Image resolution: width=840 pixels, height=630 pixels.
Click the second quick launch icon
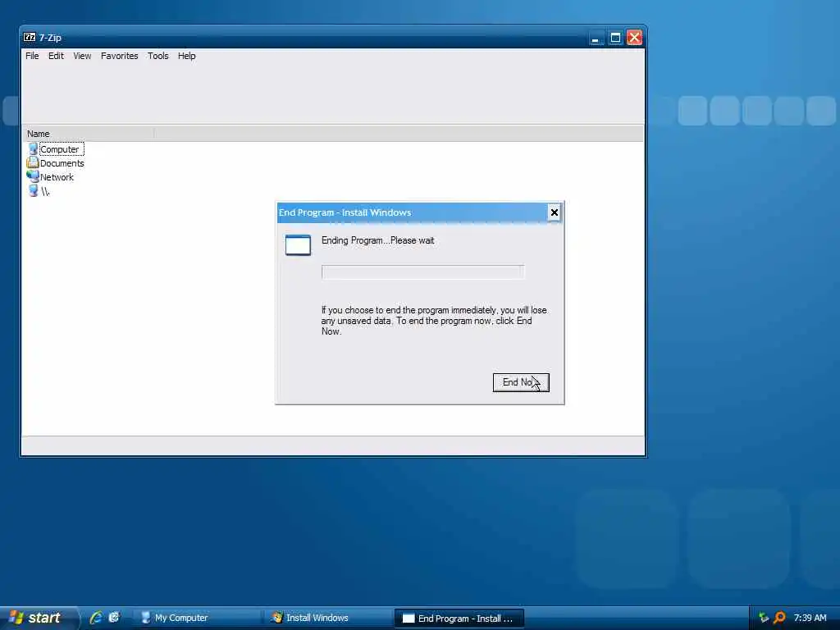(114, 618)
